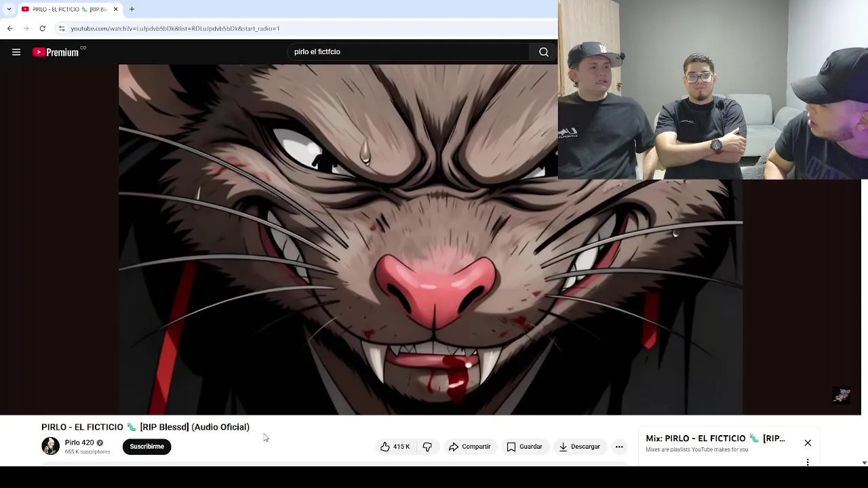The width and height of the screenshot is (868, 488).
Task: Select the youtube.com URL in address bar
Action: 175,28
